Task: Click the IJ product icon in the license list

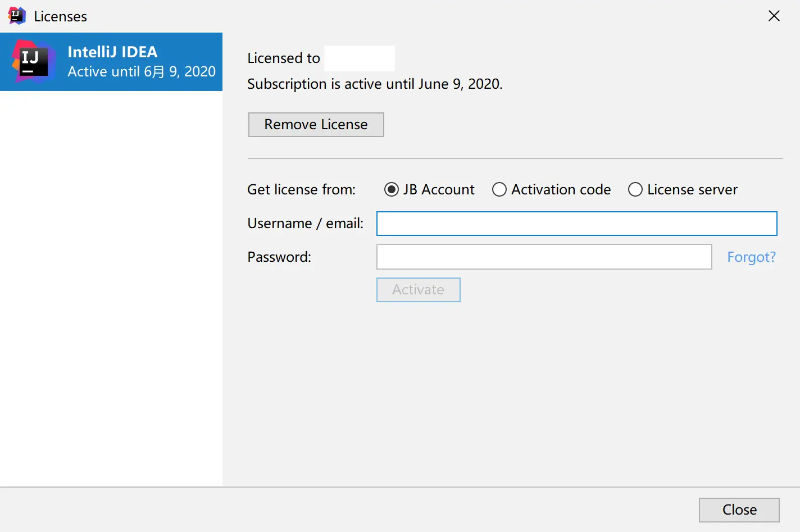Action: [x=33, y=61]
